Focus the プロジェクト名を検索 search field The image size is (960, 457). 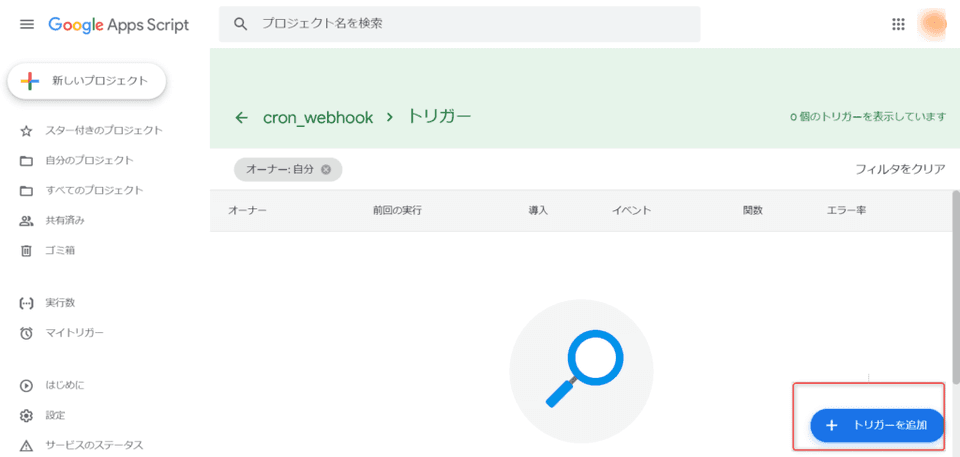470,24
